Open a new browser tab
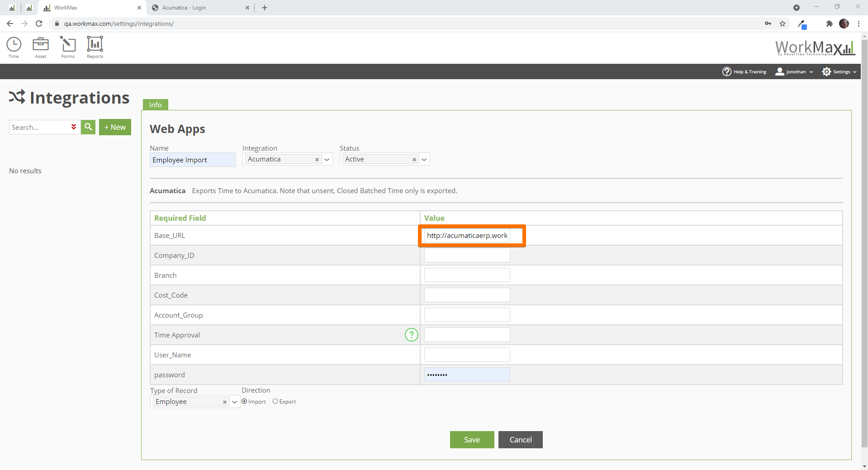868x470 pixels. 265,8
